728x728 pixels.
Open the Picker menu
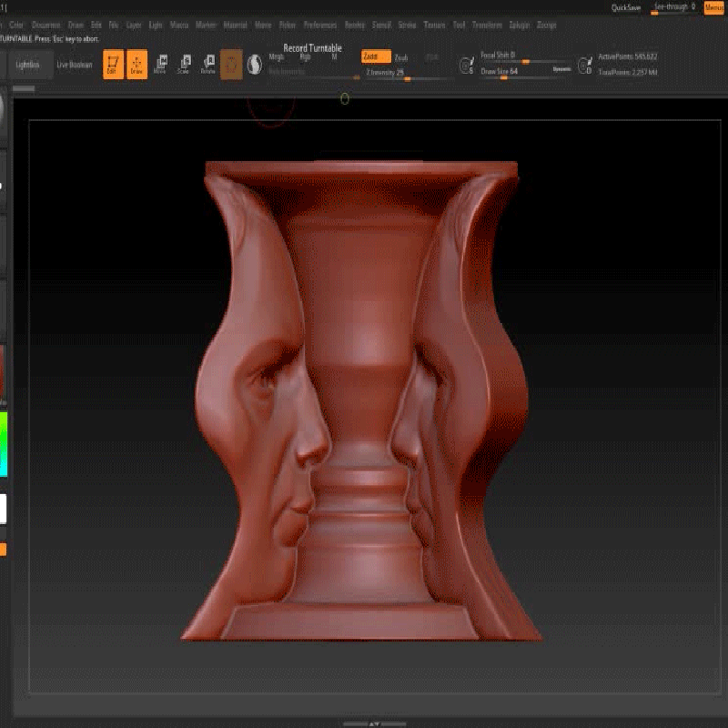coord(288,25)
